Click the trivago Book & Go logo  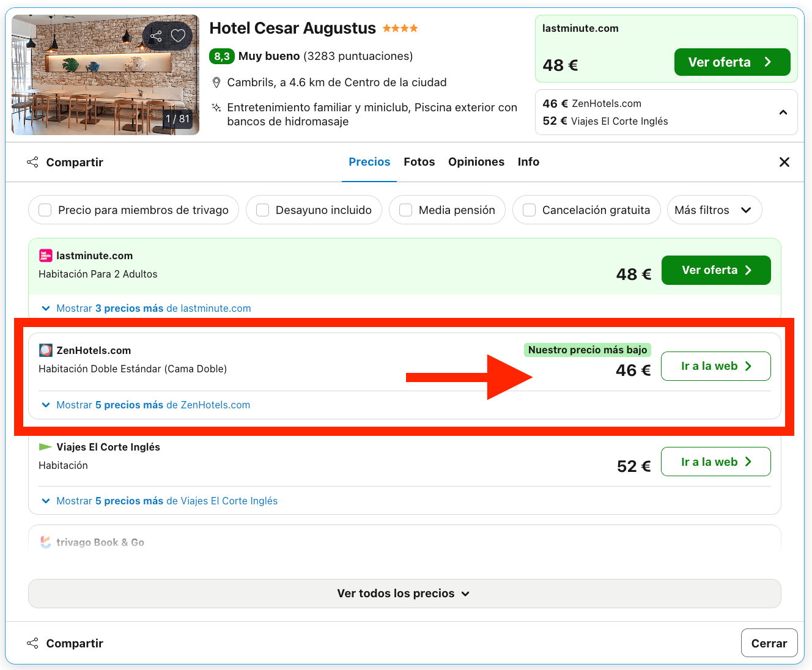(x=45, y=542)
